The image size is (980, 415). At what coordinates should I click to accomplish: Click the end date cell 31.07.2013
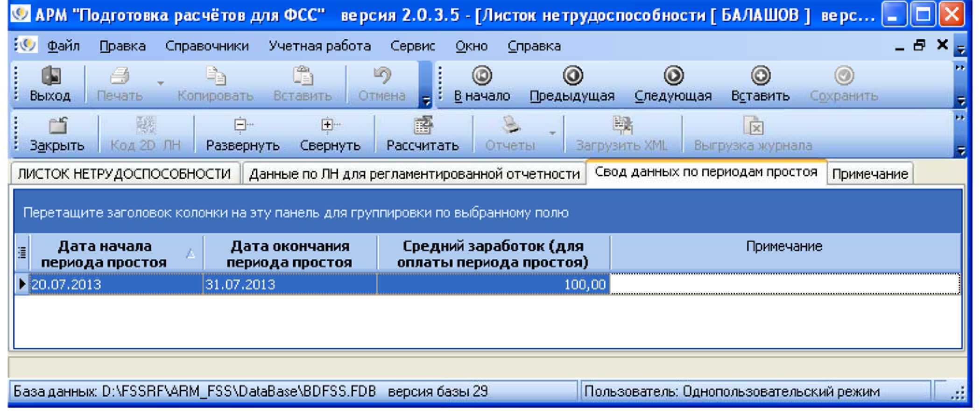(290, 284)
